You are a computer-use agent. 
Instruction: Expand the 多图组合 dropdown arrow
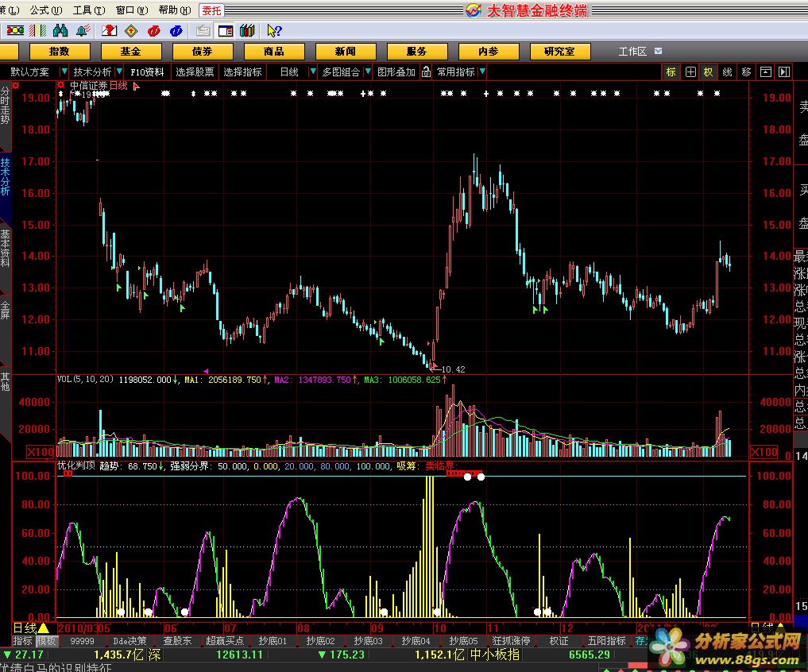367,71
